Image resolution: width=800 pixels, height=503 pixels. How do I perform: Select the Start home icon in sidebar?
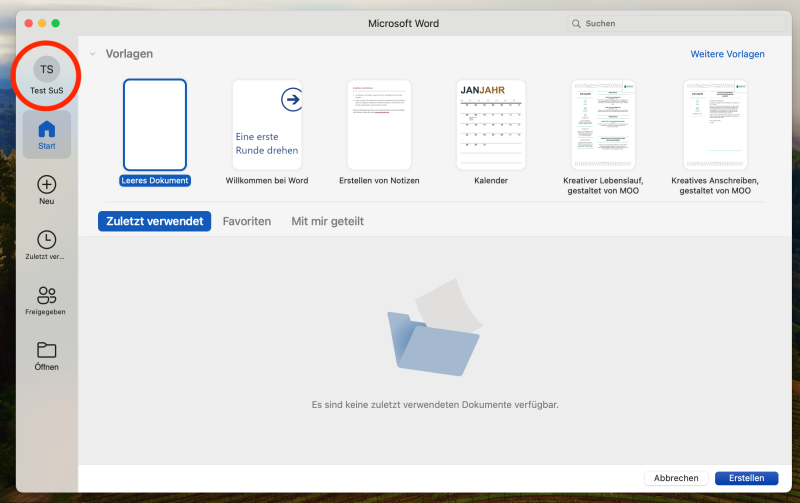click(x=47, y=130)
